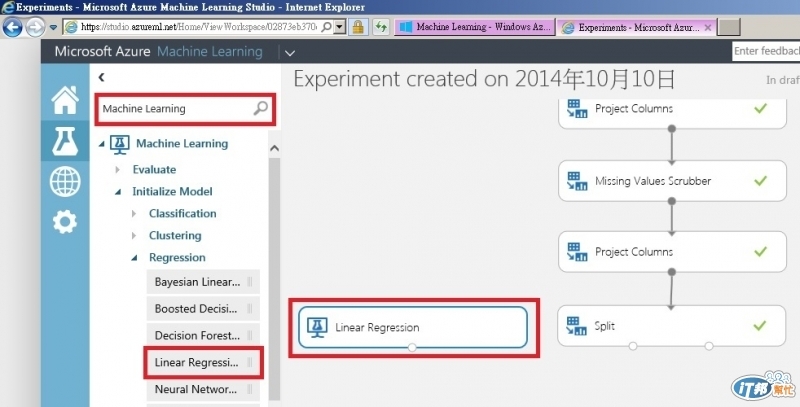Viewport: 800px width, 407px height.
Task: Click the Linear Regression module icon on canvas
Action: click(x=317, y=327)
